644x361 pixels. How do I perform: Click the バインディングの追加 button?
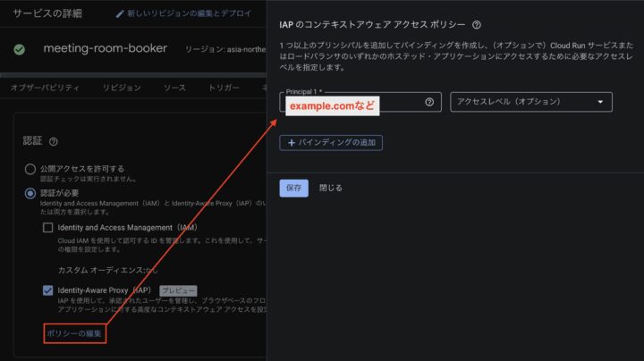331,142
